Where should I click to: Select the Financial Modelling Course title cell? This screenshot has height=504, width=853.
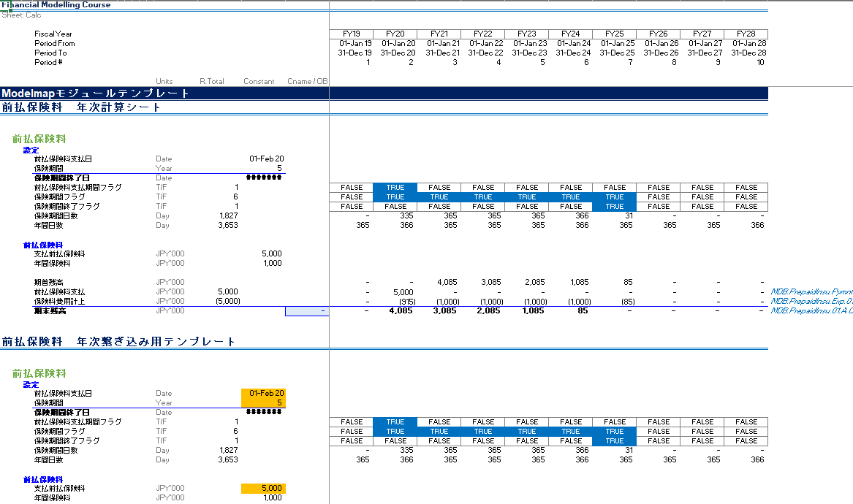point(57,4)
